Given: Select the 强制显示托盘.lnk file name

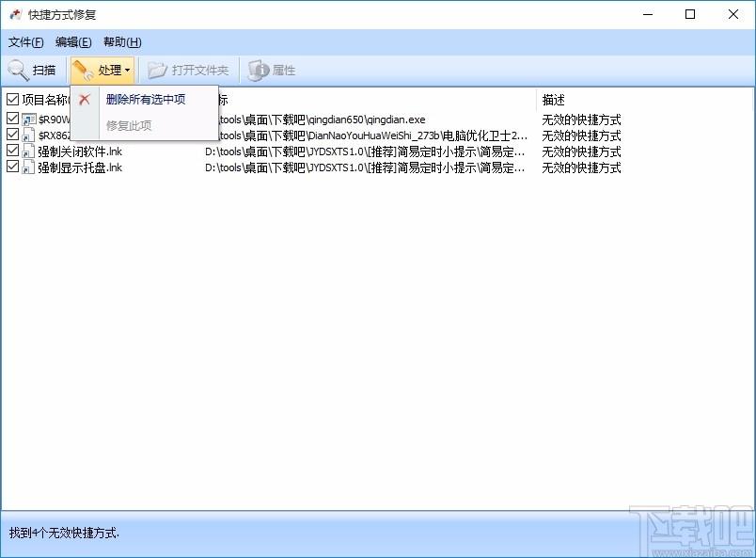Looking at the screenshot, I should (80, 167).
